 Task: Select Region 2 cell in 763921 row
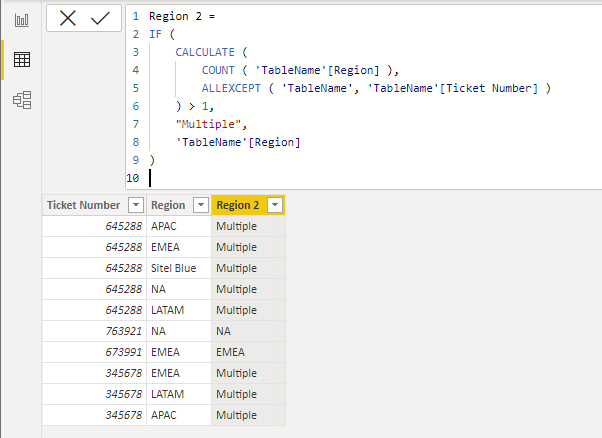(248, 331)
